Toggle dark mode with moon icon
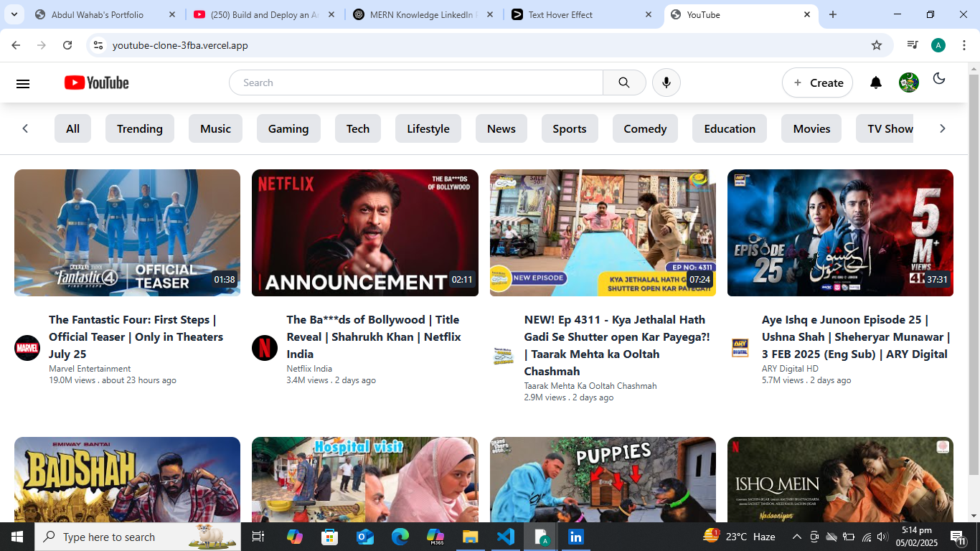Viewport: 980px width, 551px height. click(x=939, y=79)
